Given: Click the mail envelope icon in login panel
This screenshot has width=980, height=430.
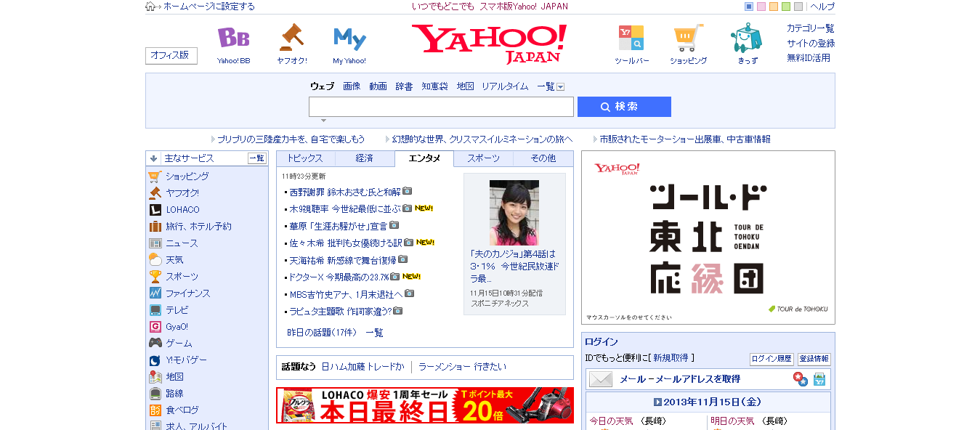Looking at the screenshot, I should (601, 379).
